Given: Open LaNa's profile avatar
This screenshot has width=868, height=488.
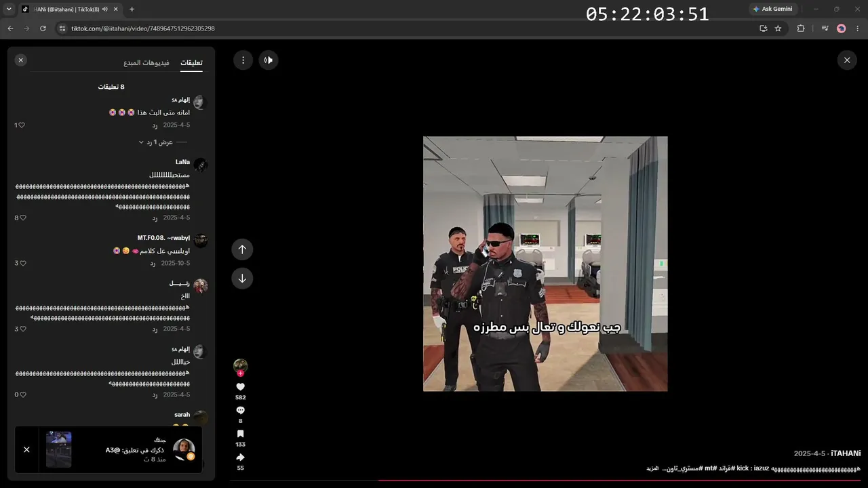Looking at the screenshot, I should [x=200, y=165].
